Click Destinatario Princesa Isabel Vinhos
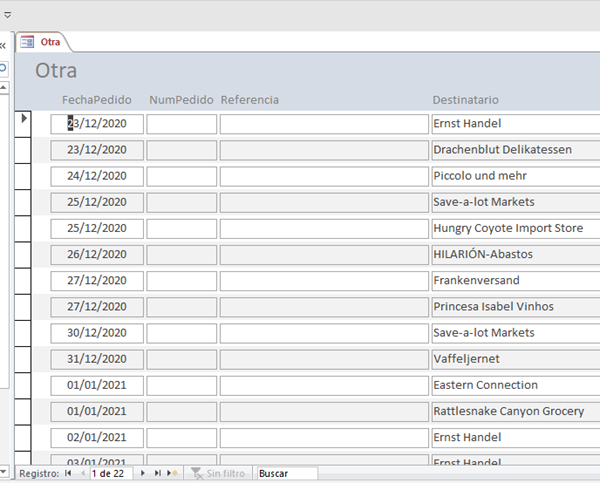600x483 pixels. 516,307
